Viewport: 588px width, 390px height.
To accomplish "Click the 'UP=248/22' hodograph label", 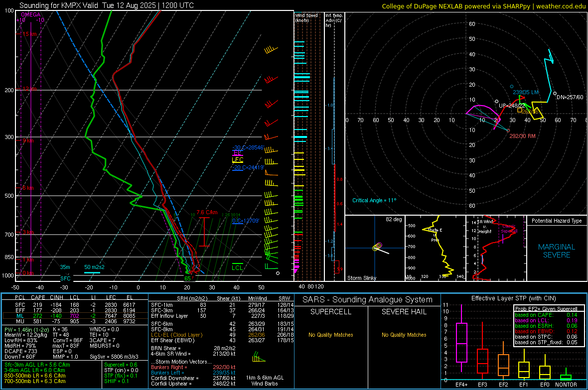I will 512,106.
